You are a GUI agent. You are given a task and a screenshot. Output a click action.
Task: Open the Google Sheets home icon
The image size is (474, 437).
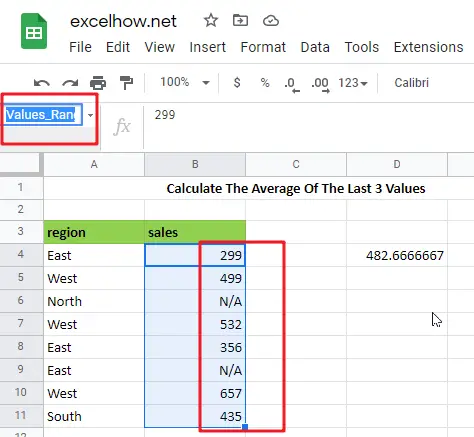click(x=34, y=31)
